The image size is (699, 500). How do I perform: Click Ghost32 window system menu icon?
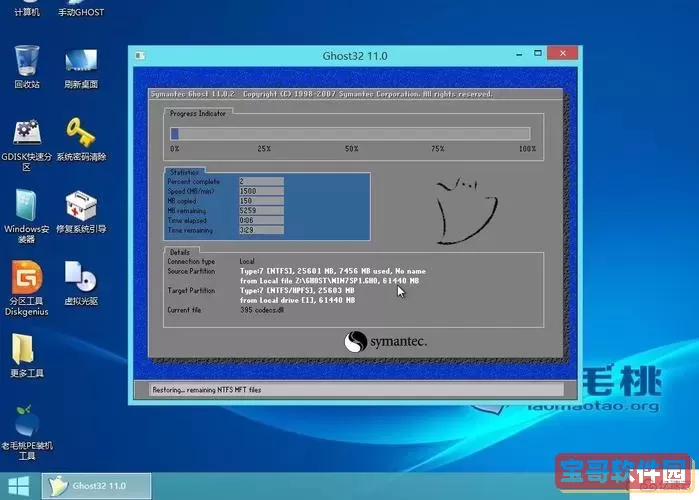(x=140, y=56)
